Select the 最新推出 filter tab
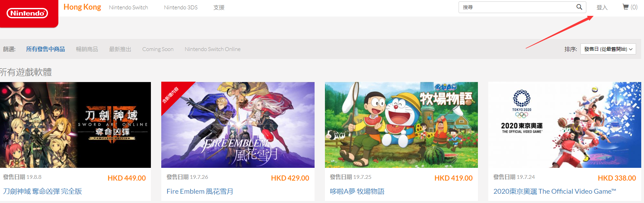 click(x=120, y=49)
